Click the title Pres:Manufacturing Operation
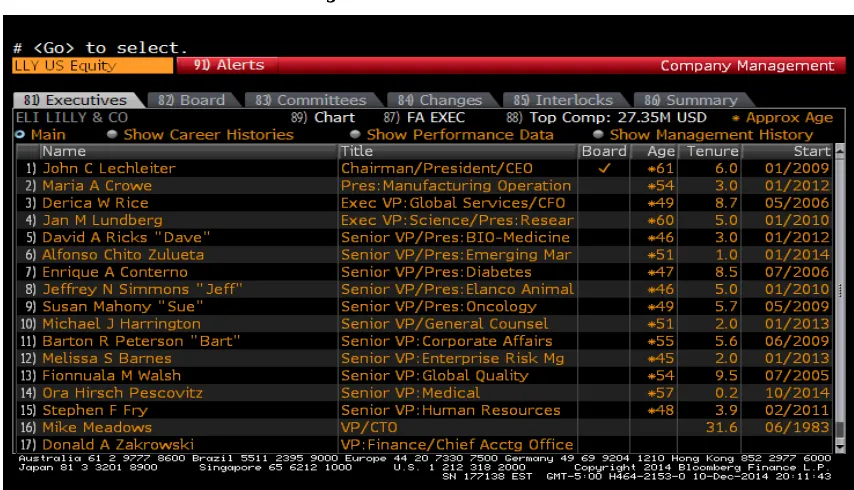 (x=456, y=186)
